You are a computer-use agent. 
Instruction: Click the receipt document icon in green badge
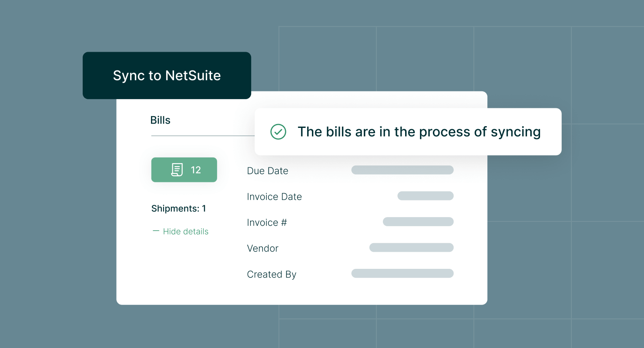(x=177, y=170)
